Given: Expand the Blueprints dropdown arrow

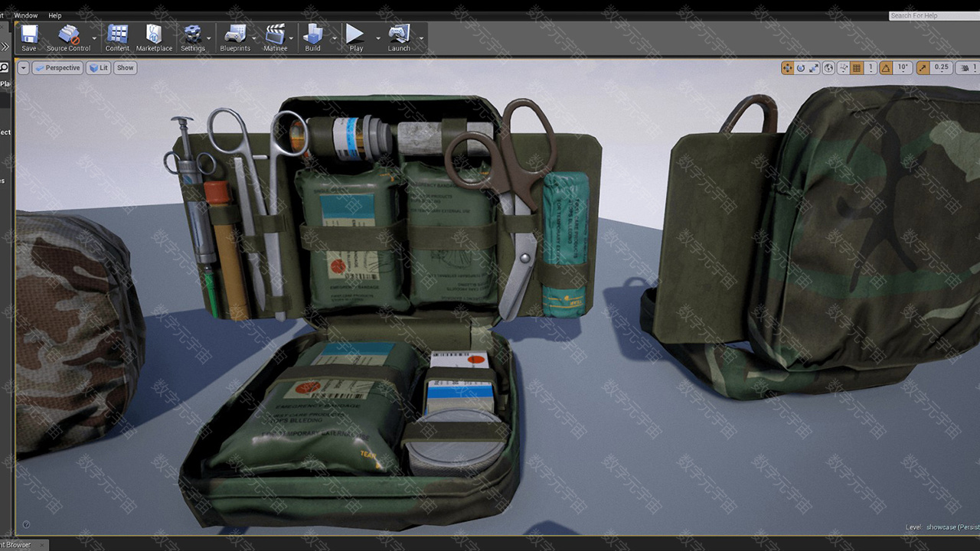Looking at the screenshot, I should [x=255, y=38].
